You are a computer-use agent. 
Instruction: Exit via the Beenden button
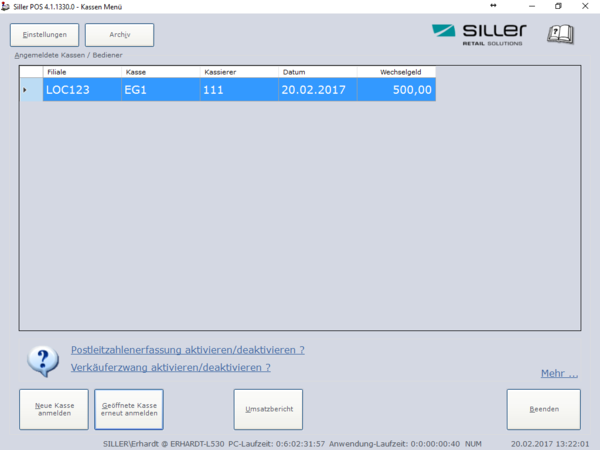(x=543, y=409)
